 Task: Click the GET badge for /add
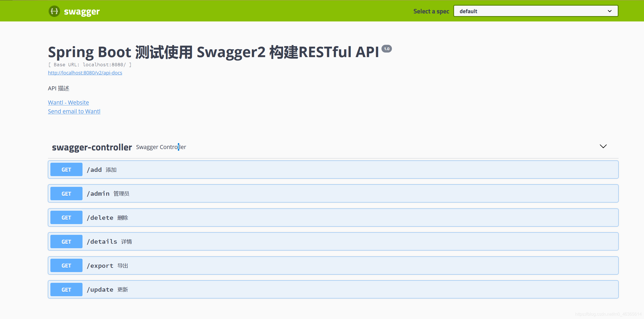pyautogui.click(x=66, y=169)
